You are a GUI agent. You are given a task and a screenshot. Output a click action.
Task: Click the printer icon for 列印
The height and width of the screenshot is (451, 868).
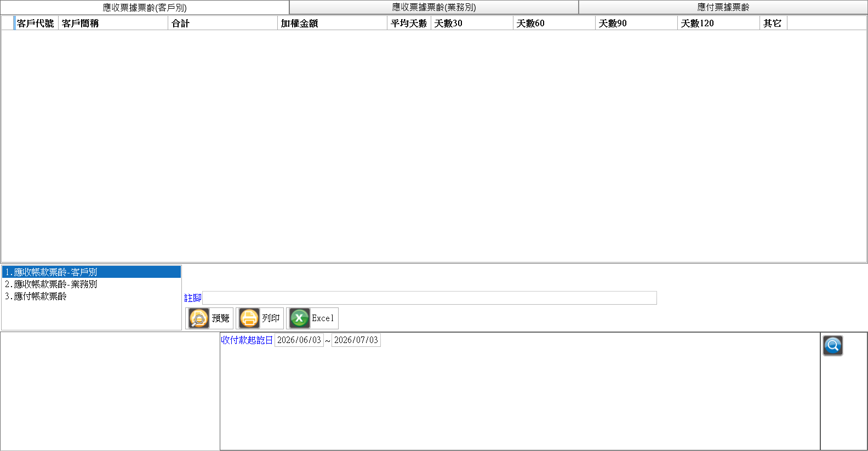(249, 318)
